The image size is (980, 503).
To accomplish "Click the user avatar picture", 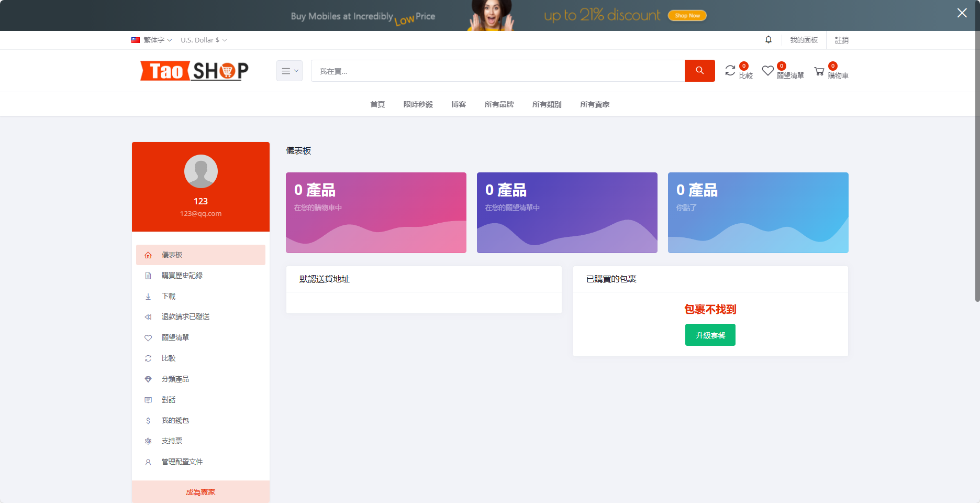I will (x=201, y=171).
